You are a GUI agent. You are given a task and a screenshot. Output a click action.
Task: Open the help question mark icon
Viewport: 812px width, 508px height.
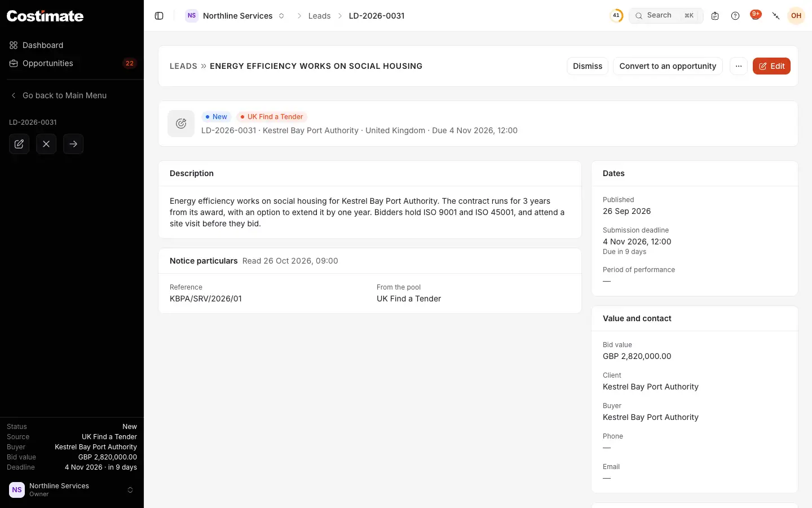735,16
